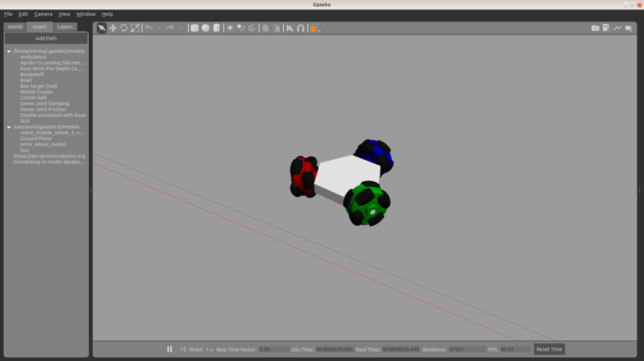Image resolution: width=644 pixels, height=361 pixels.
Task: Select the Ambulance model entry
Action: [33, 57]
